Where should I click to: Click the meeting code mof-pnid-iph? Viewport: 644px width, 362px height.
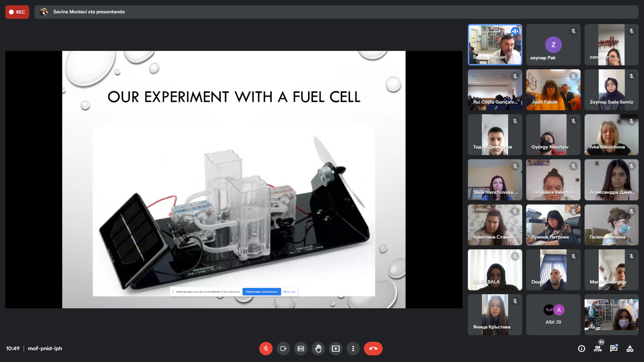45,348
